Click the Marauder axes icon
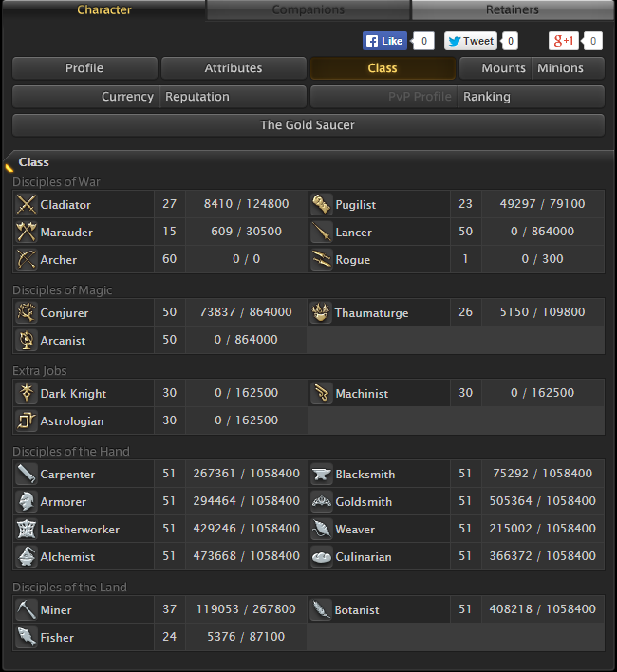This screenshot has width=617, height=672. 27,232
